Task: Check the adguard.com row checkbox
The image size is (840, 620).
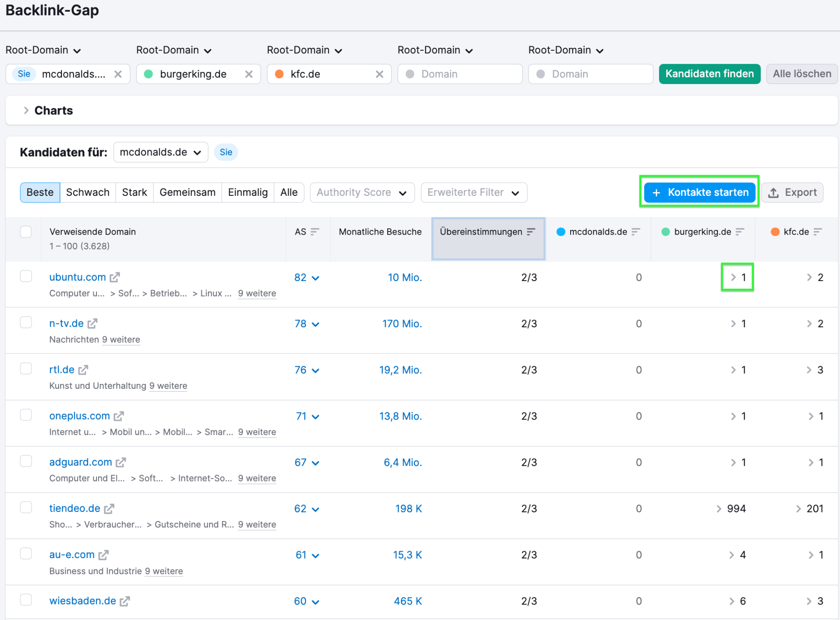Action: 26,461
